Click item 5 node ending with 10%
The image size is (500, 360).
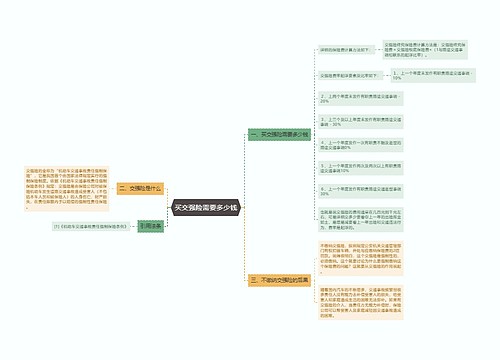tap(361, 168)
